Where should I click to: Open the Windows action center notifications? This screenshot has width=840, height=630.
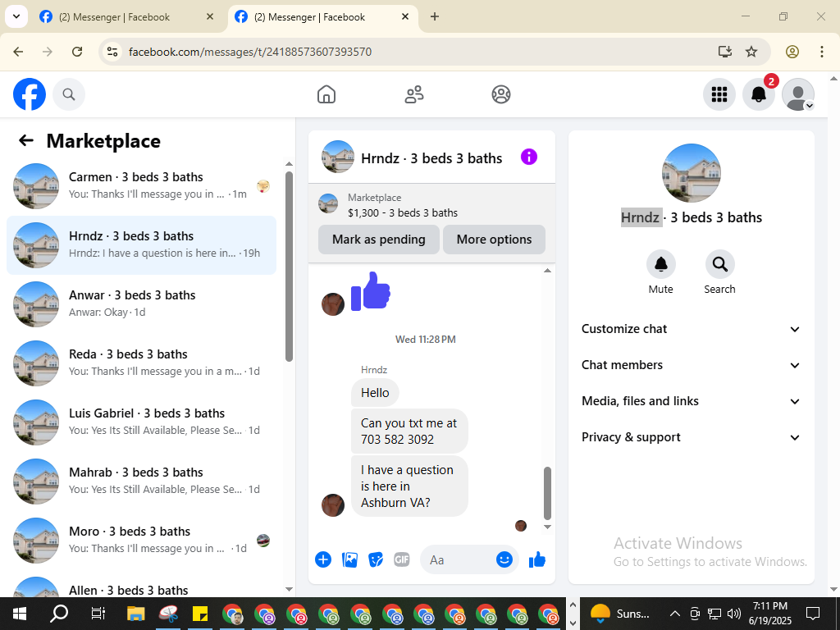[813, 614]
